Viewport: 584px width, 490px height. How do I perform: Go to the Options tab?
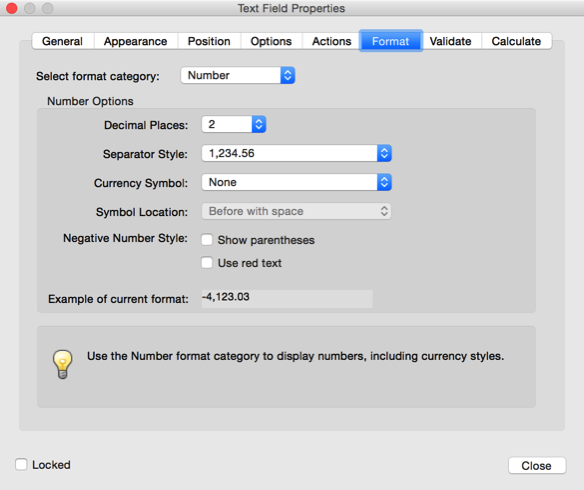click(271, 41)
